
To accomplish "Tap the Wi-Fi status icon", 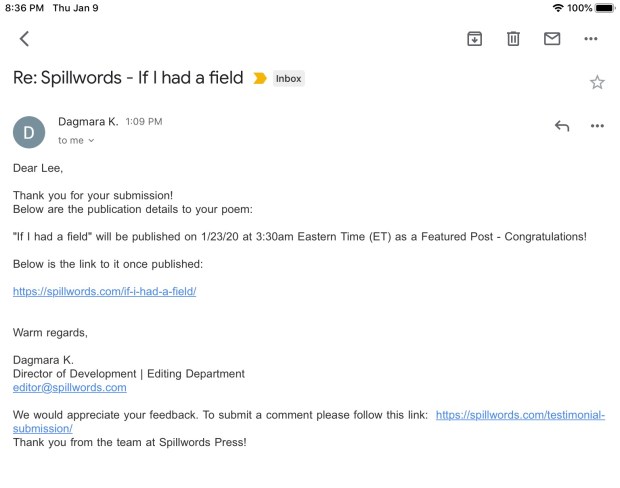I will tap(557, 8).
